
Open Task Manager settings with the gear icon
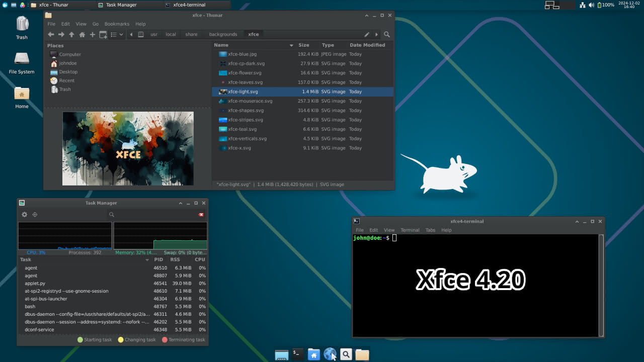24,214
